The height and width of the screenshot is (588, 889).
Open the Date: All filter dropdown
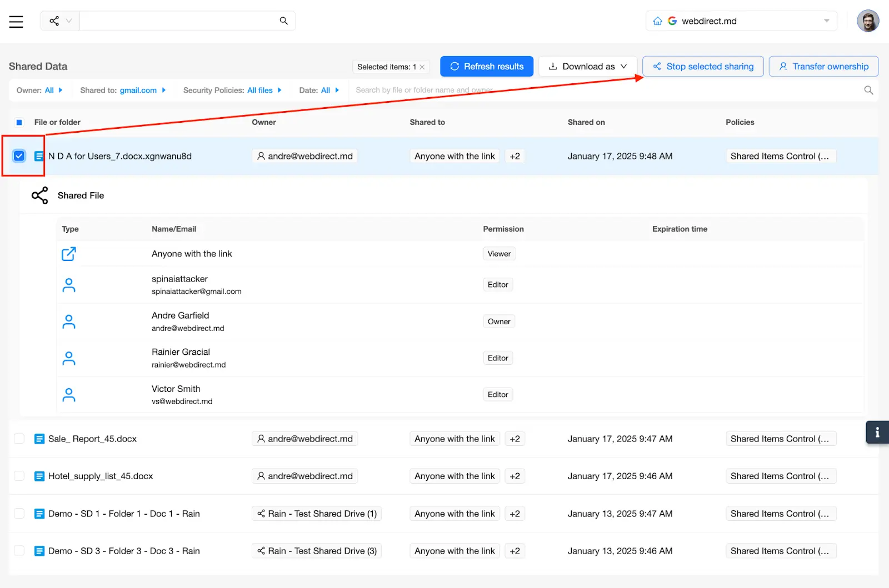click(319, 90)
